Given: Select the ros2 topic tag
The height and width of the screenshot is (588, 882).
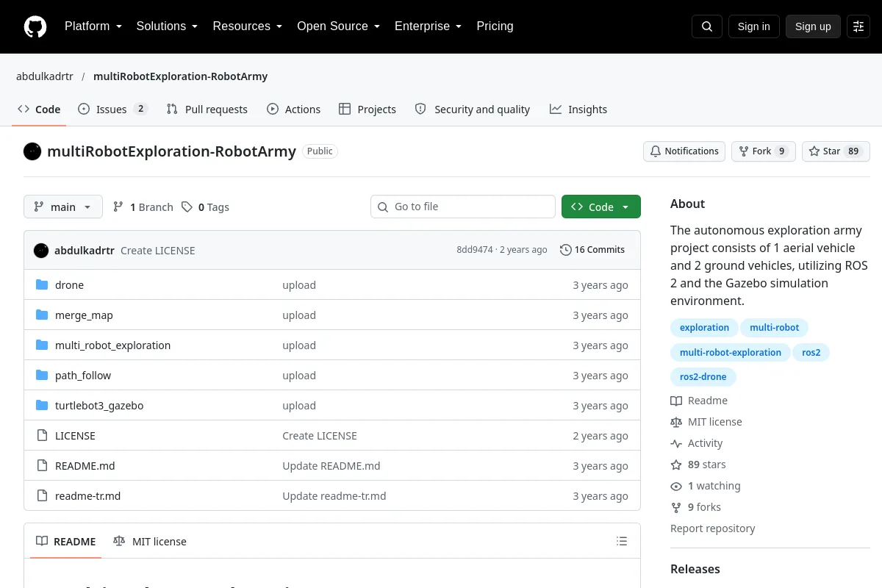Looking at the screenshot, I should pyautogui.click(x=811, y=353).
